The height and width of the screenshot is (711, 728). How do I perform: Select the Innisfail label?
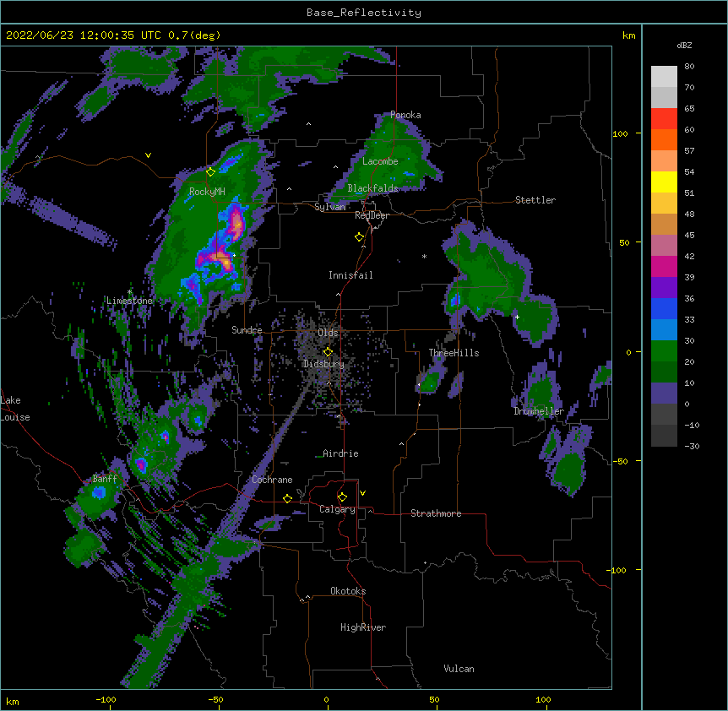pyautogui.click(x=350, y=275)
